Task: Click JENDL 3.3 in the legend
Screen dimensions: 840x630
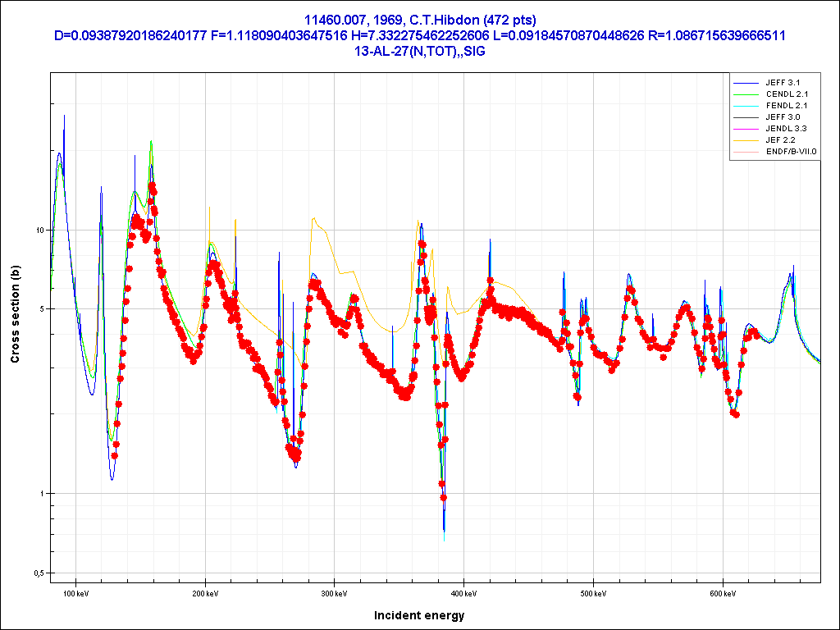Action: (x=785, y=129)
